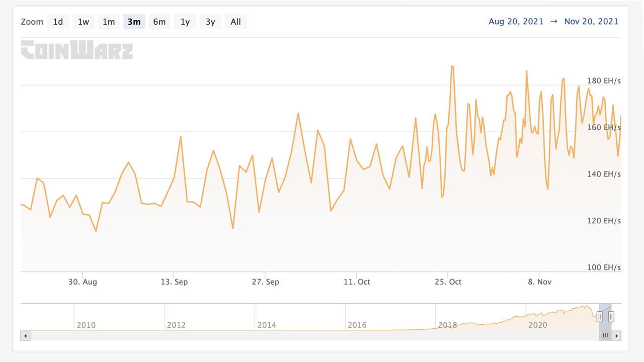Image resolution: width=644 pixels, height=362 pixels.
Task: Select the All zoom range
Action: click(236, 22)
